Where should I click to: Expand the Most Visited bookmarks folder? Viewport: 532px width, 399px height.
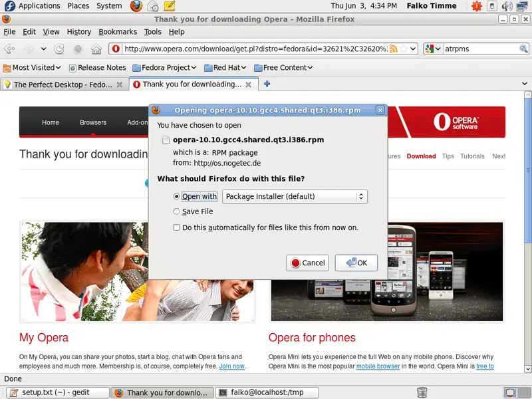point(32,68)
